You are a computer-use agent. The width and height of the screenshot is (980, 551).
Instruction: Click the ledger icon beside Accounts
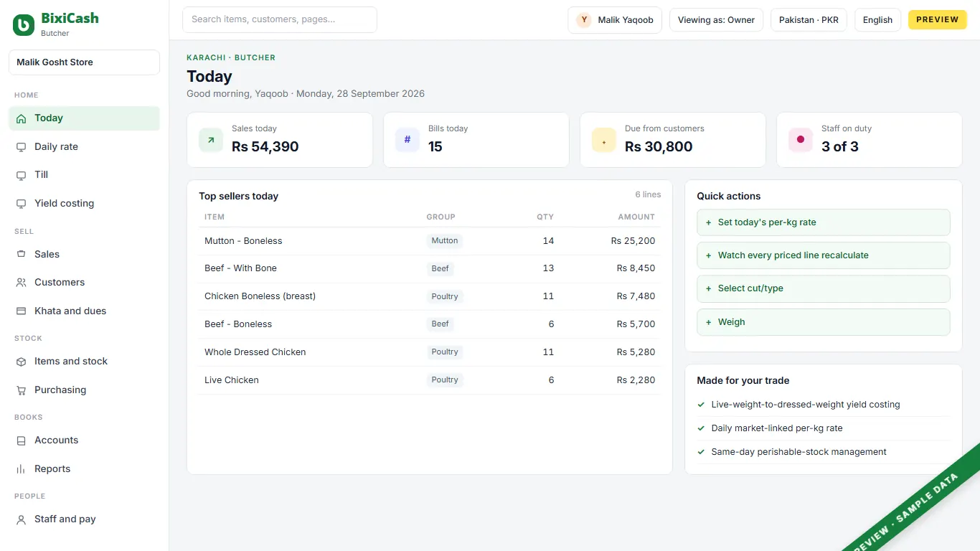[21, 441]
